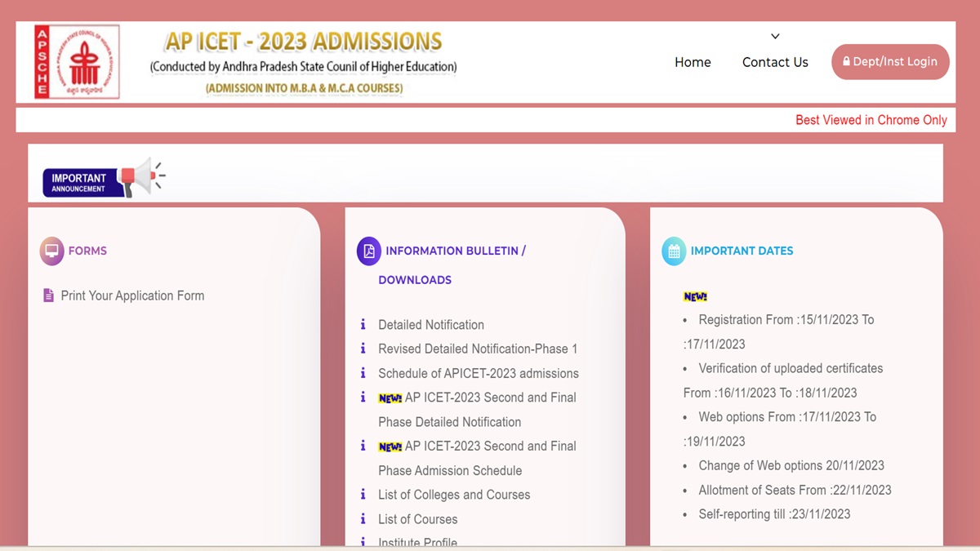Click the Information Bulletin PDF icon
Image resolution: width=980 pixels, height=551 pixels.
[x=369, y=251]
